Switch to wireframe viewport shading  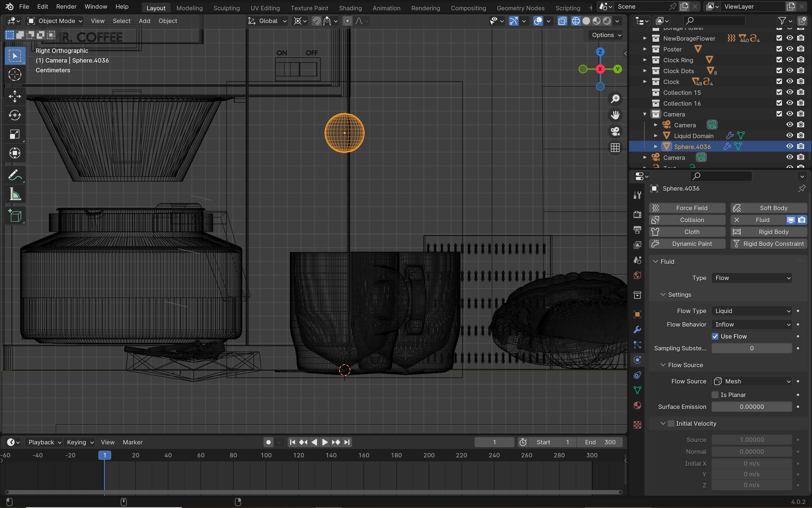pos(576,21)
